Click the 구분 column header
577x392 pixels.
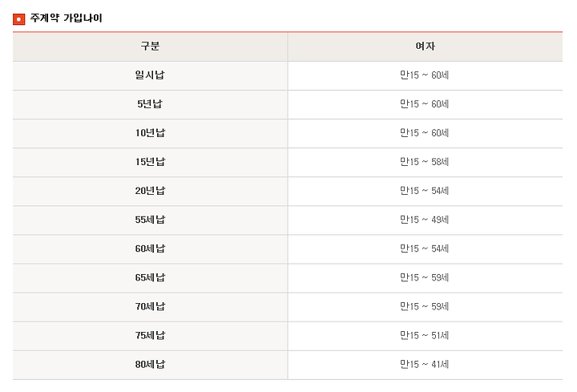click(x=150, y=46)
